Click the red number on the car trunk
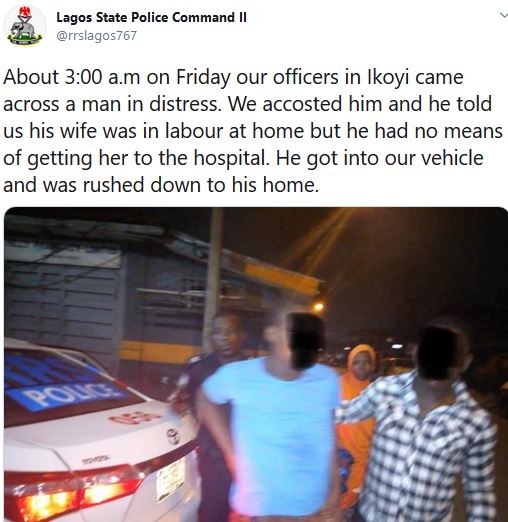This screenshot has width=508, height=522. (x=135, y=417)
